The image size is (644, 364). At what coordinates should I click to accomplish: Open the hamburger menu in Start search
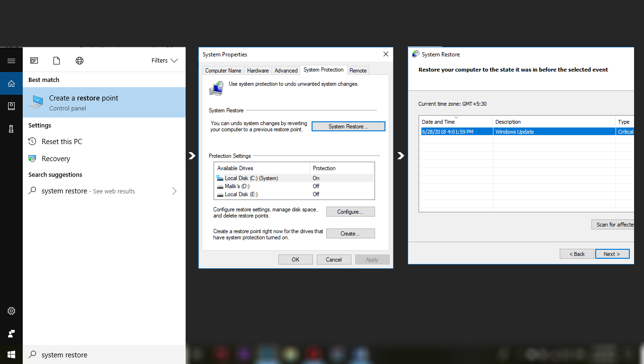pyautogui.click(x=11, y=61)
